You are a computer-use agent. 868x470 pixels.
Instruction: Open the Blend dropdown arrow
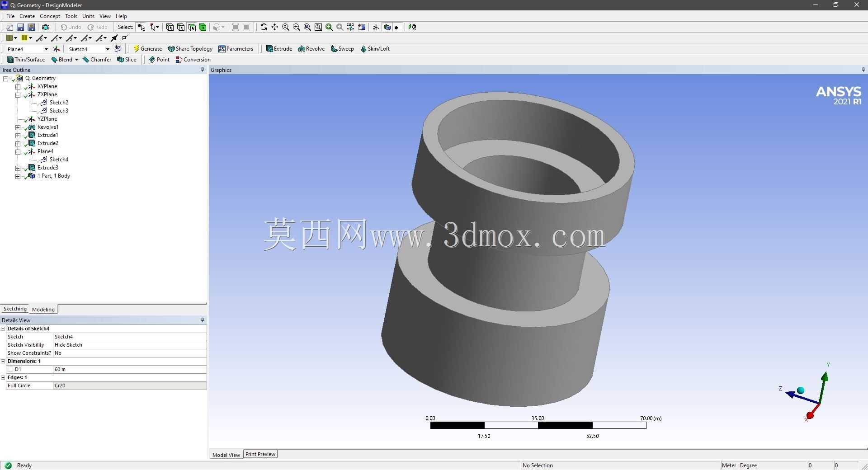[x=76, y=60]
